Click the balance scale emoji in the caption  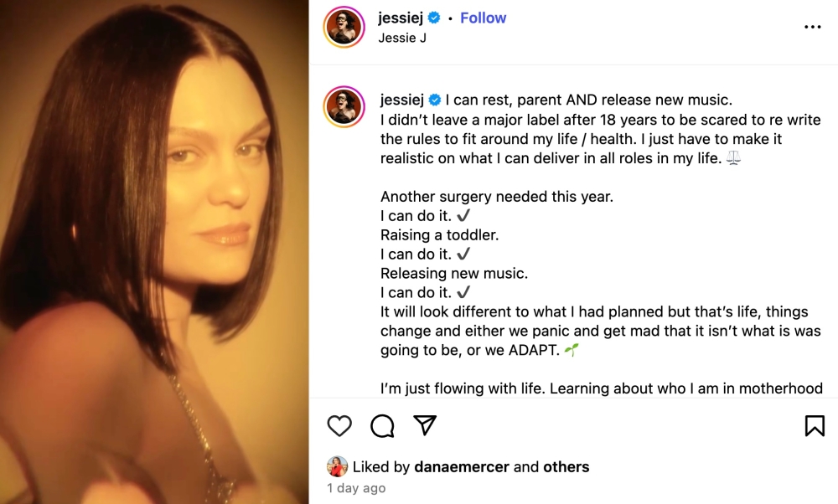[x=733, y=158]
